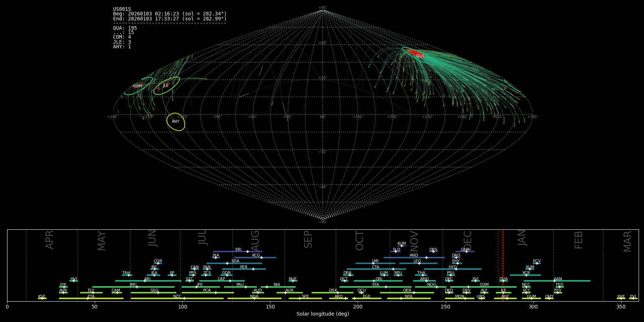Click the GEM shower label in the timeline

click(x=465, y=250)
